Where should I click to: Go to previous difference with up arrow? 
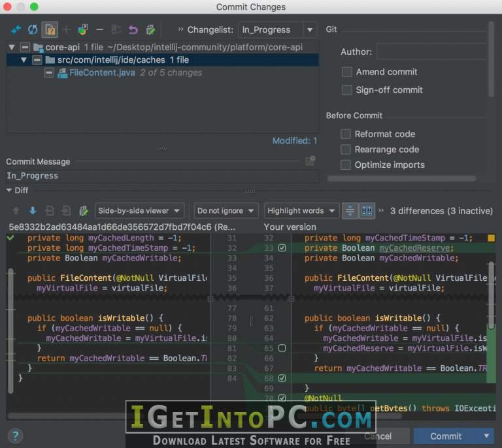(x=16, y=211)
